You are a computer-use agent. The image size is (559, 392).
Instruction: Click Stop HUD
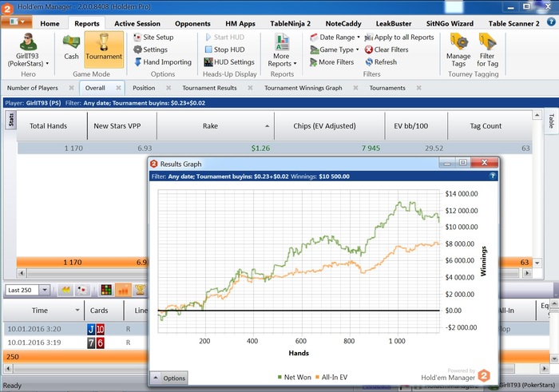[x=225, y=49]
